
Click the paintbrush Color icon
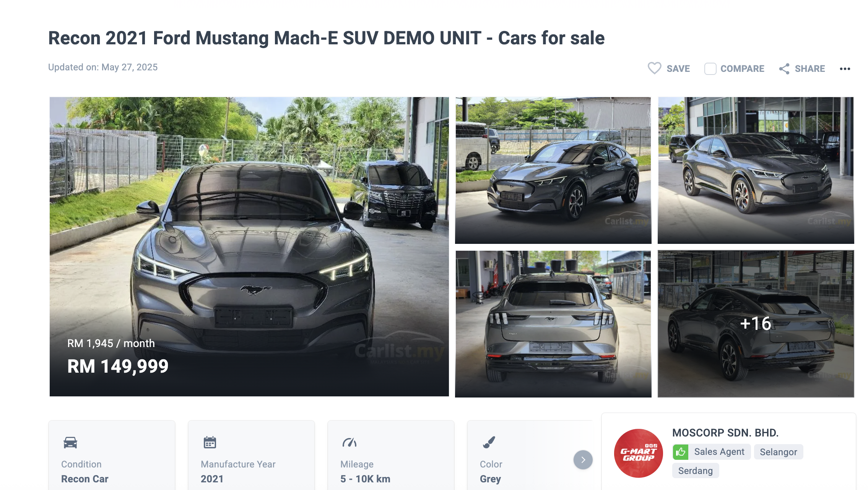tap(489, 442)
